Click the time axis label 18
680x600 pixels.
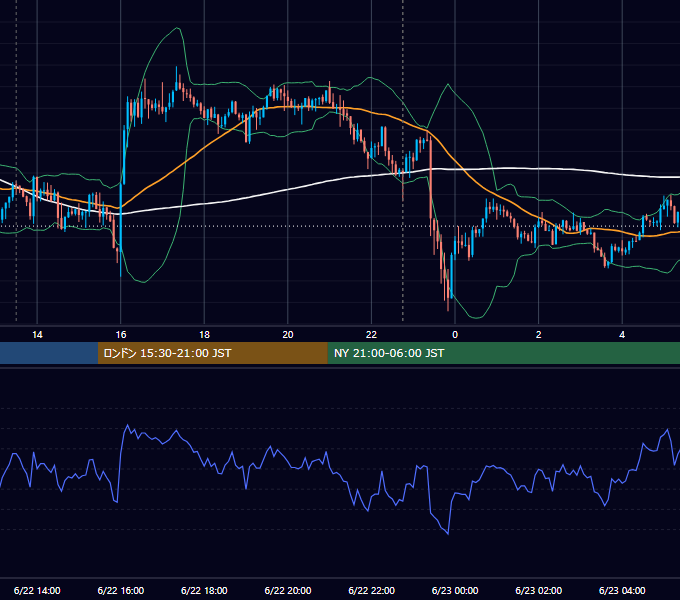pos(204,335)
